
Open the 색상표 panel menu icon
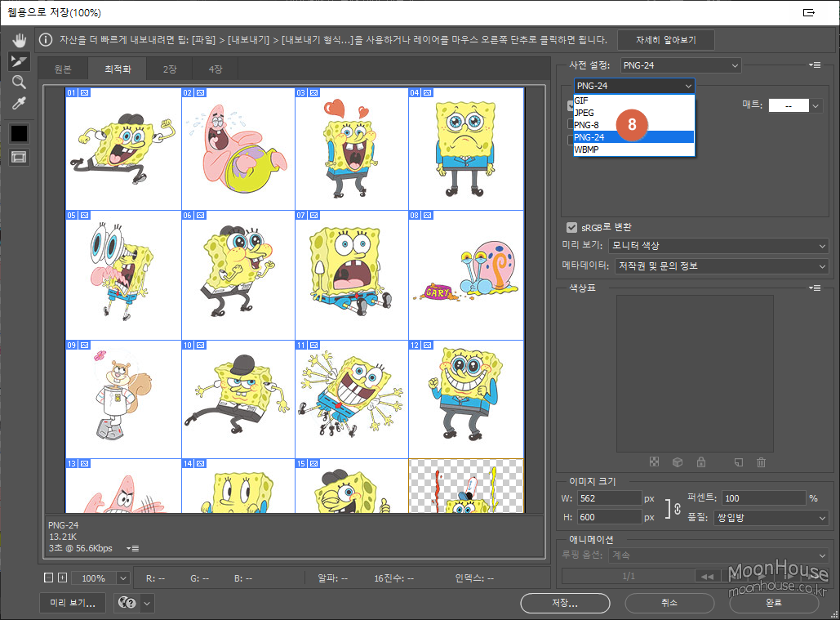click(815, 288)
